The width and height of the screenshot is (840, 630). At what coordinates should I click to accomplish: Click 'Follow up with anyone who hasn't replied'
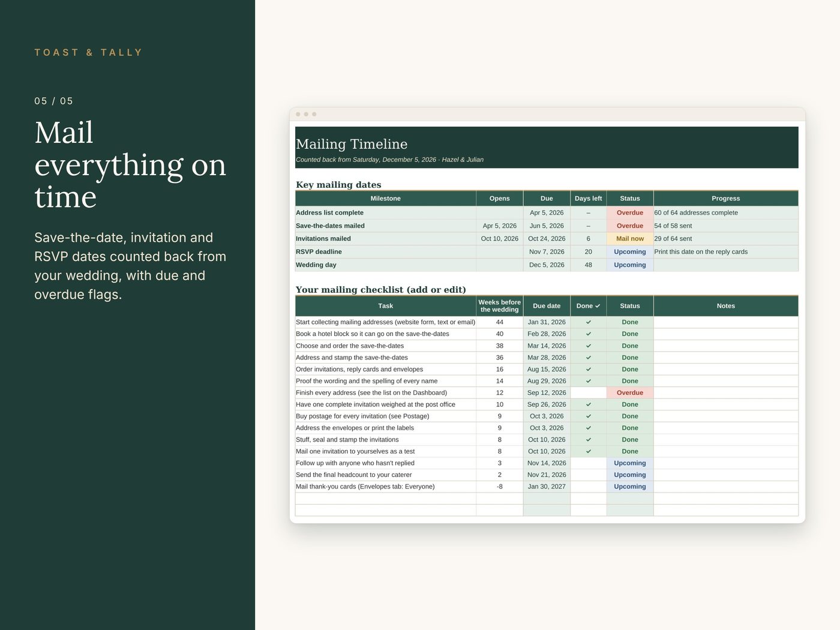pos(386,463)
